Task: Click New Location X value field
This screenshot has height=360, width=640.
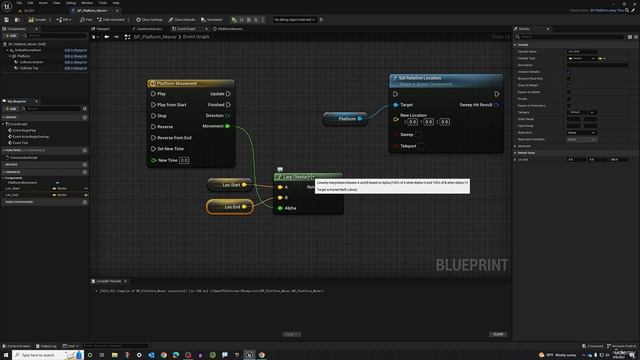Action: pos(413,122)
